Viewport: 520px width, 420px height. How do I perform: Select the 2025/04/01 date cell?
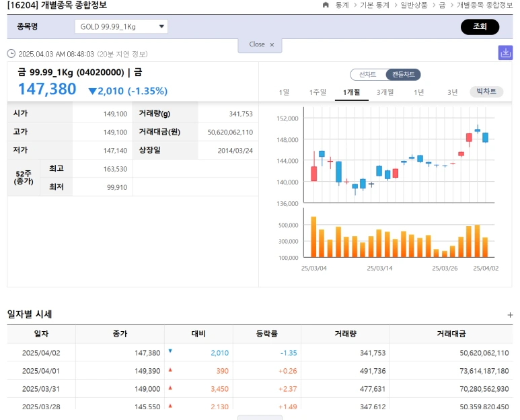pyautogui.click(x=41, y=371)
